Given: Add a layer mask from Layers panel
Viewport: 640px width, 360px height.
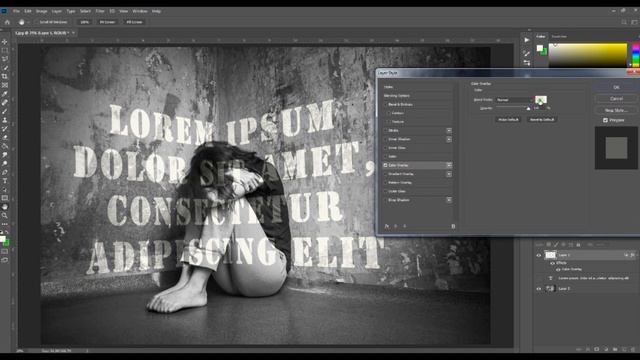Looking at the screenshot, I should point(596,349).
